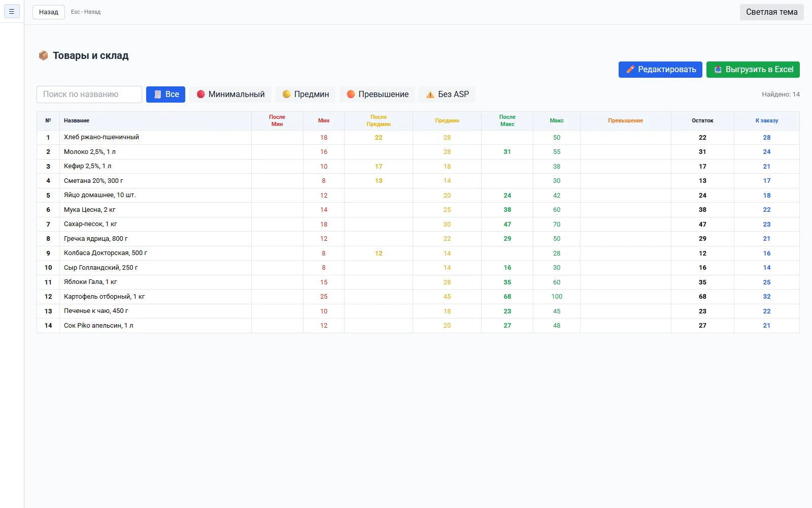812x508 pixels.
Task: Select row Кефир 2,5%, 1 л
Action: tap(418, 167)
